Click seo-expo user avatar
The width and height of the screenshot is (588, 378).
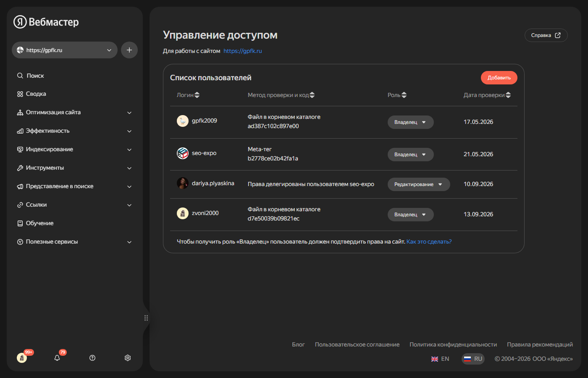pos(183,153)
